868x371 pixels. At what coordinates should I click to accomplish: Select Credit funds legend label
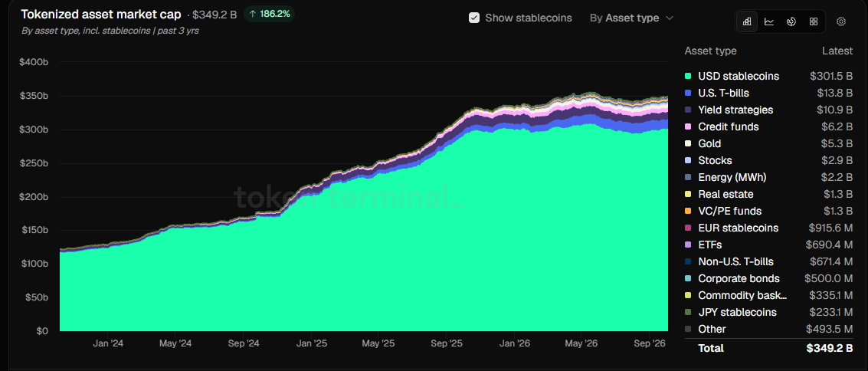pyautogui.click(x=729, y=126)
